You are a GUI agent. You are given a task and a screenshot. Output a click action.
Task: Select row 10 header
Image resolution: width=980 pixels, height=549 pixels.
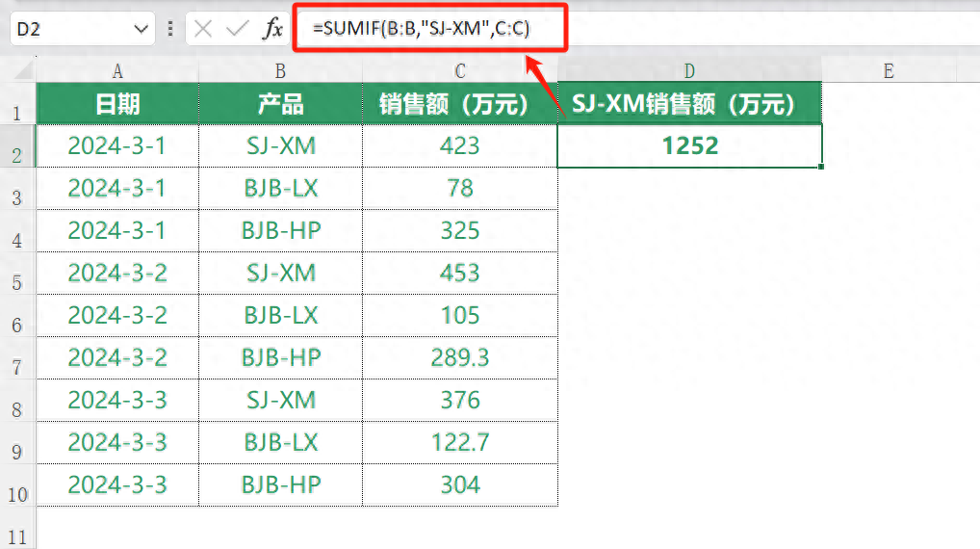click(17, 485)
